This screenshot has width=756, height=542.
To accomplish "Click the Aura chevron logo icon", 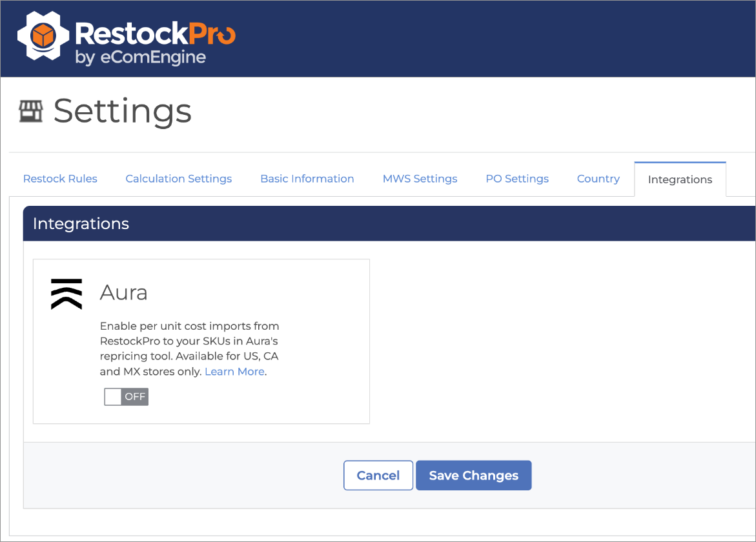I will pos(66,294).
